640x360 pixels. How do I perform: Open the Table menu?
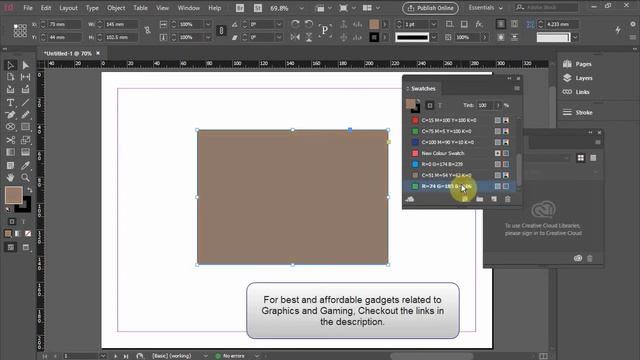[x=140, y=8]
